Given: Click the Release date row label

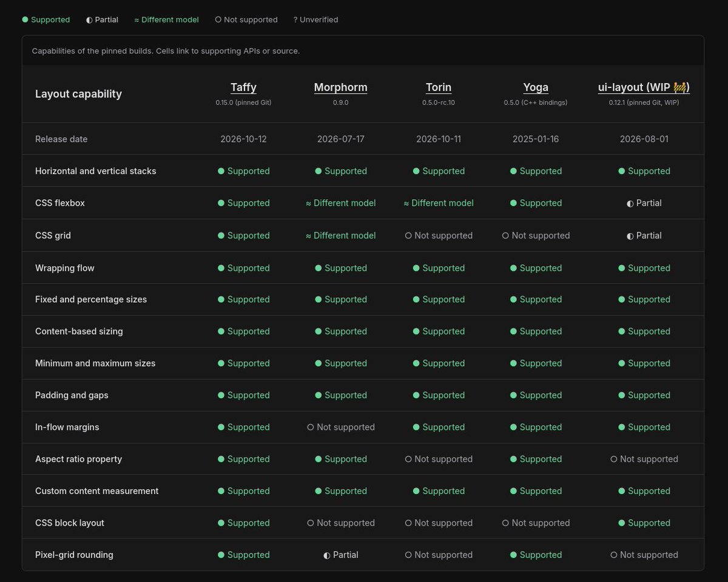Looking at the screenshot, I should [61, 139].
